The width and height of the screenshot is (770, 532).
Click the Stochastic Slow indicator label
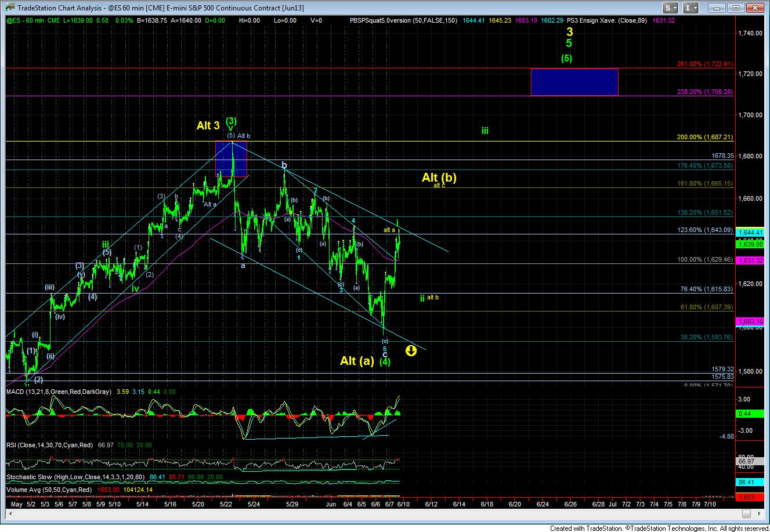(x=75, y=477)
